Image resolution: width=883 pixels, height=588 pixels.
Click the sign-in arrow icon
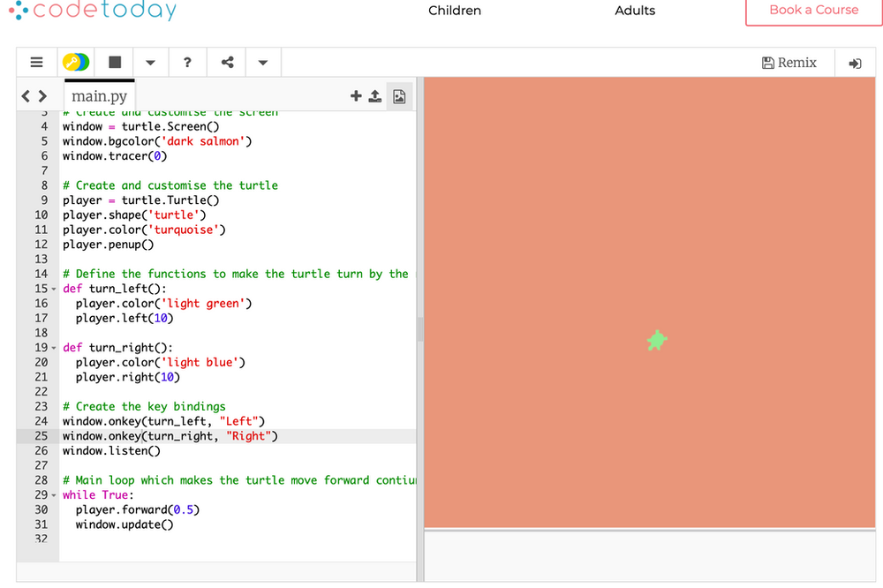point(855,63)
